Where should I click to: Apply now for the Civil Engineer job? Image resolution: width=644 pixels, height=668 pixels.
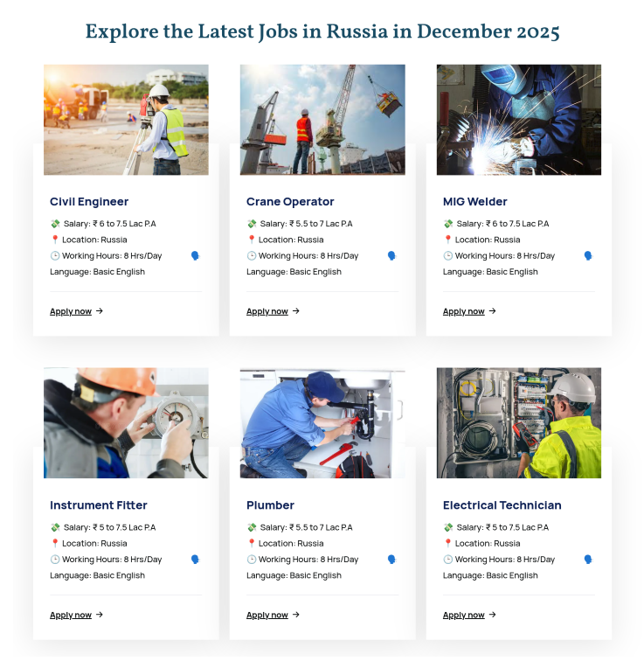coord(76,311)
